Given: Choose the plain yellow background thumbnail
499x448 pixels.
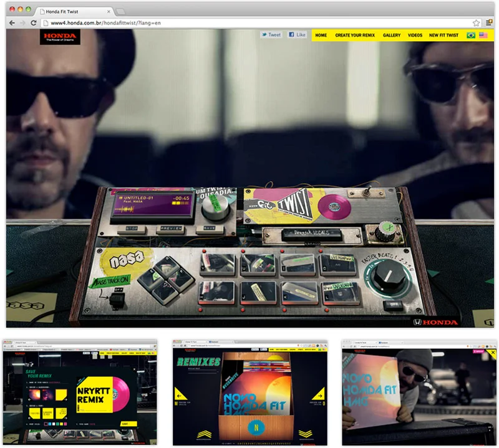Looking at the screenshot, I should pyautogui.click(x=61, y=394).
